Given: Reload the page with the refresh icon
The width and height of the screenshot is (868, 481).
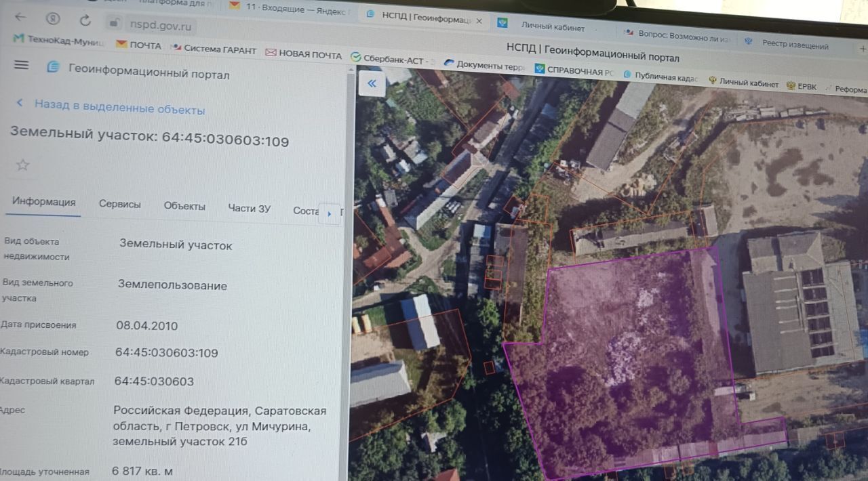Looking at the screenshot, I should pyautogui.click(x=85, y=20).
